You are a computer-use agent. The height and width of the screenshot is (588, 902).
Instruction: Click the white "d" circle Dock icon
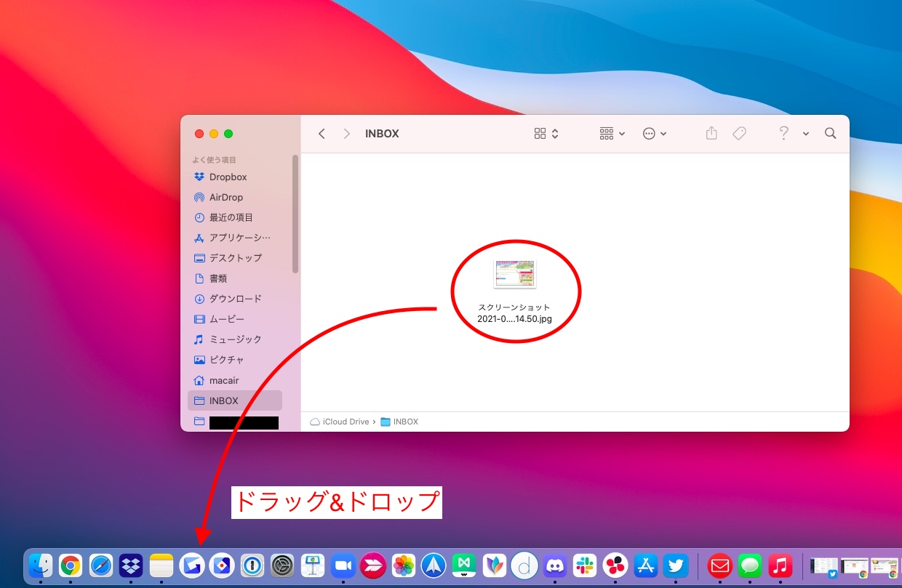(524, 565)
